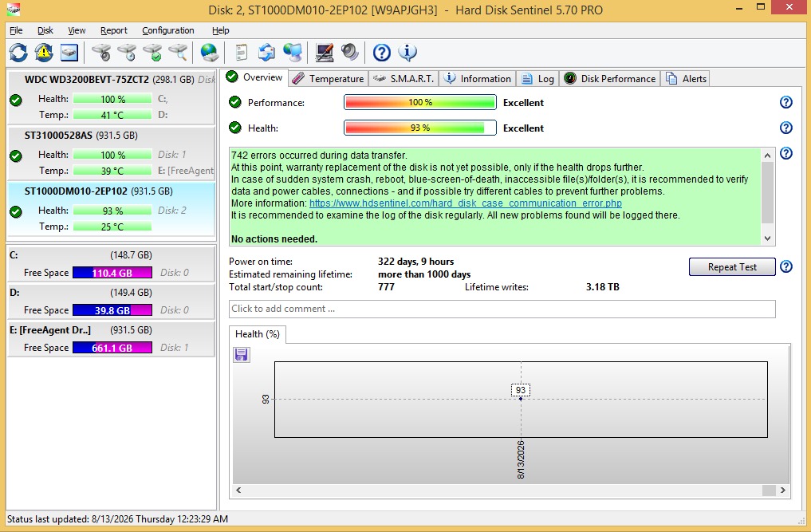Click the 'Click to add comment' field

(502, 309)
